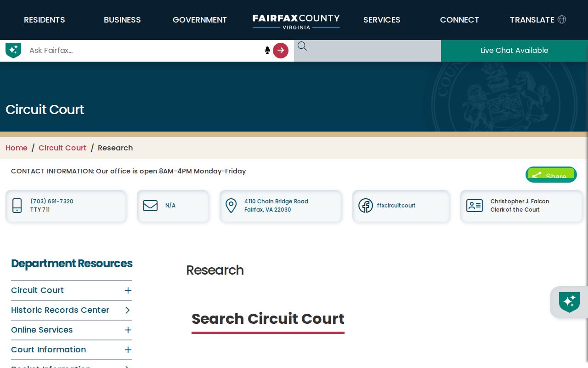588x368 pixels.
Task: Open the Connect menu
Action: pos(459,20)
